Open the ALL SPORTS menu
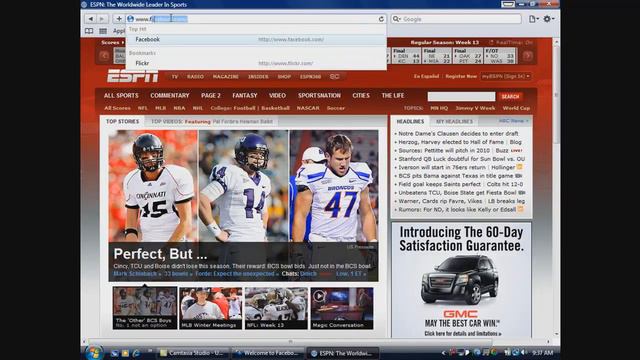This screenshot has height=360, width=640. [x=121, y=96]
